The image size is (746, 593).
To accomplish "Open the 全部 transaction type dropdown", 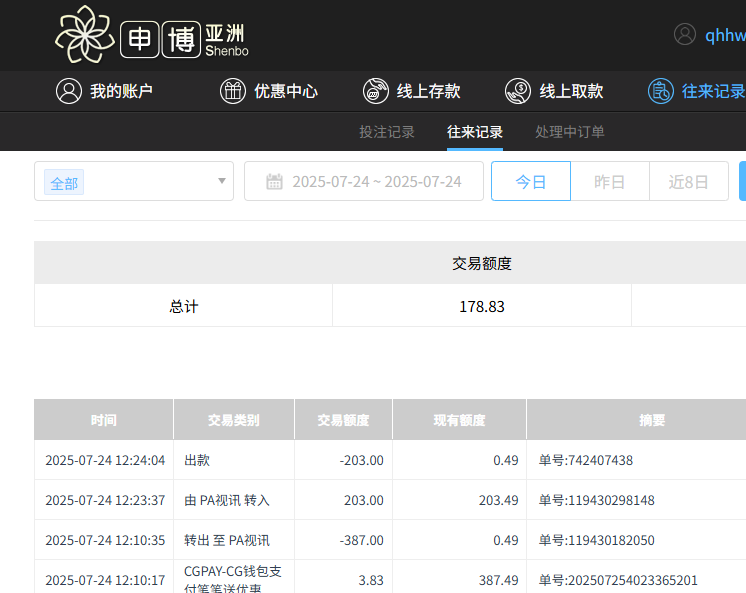I will [134, 182].
